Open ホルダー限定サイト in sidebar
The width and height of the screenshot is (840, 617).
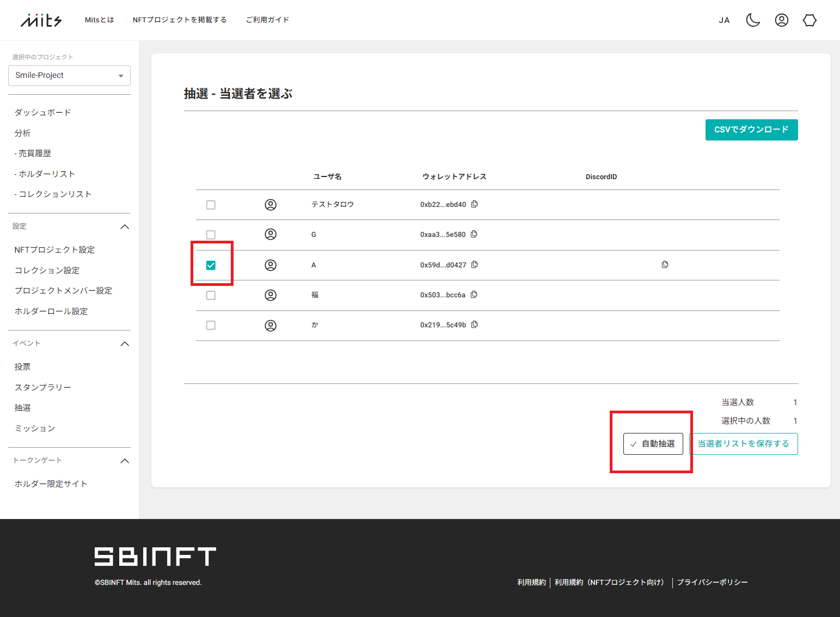coord(51,484)
